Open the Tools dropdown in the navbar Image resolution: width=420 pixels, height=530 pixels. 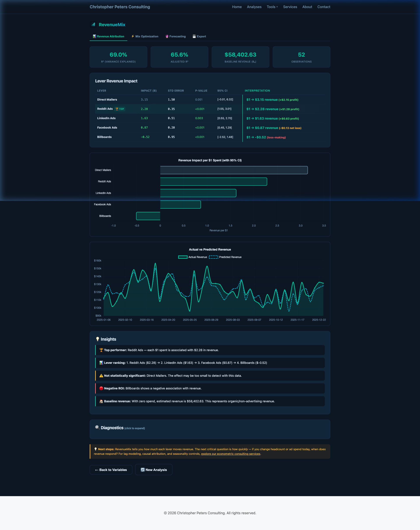point(272,7)
